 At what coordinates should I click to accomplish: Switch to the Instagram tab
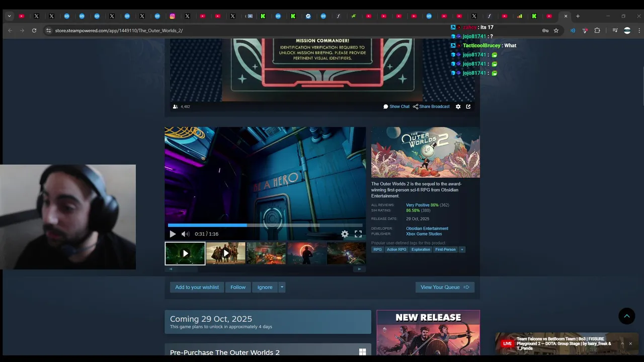tap(172, 16)
